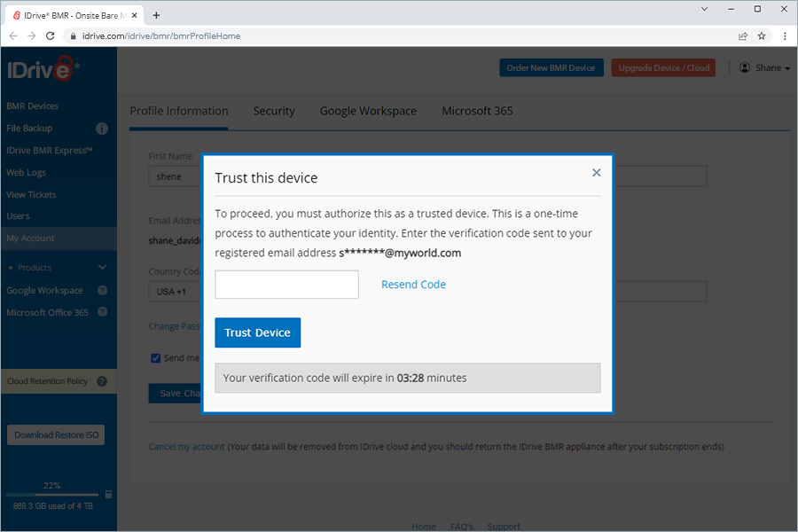
Task: Open View Tickets in sidebar
Action: point(31,194)
